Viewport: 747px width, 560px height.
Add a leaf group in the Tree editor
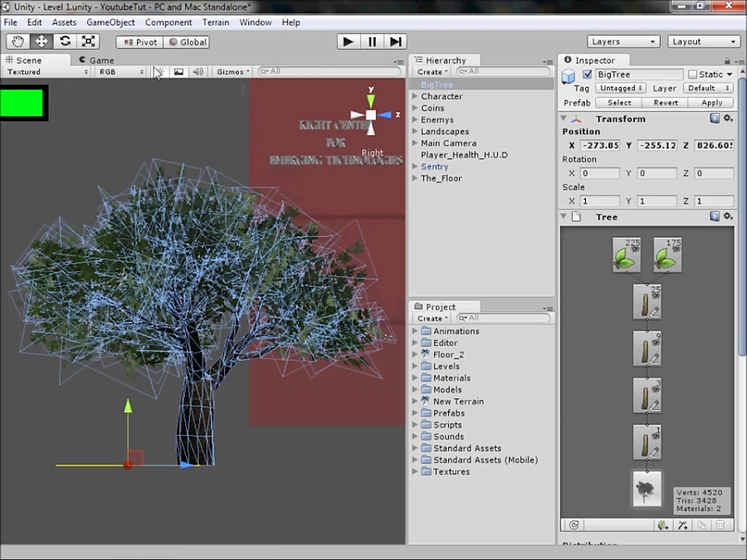pos(662,524)
